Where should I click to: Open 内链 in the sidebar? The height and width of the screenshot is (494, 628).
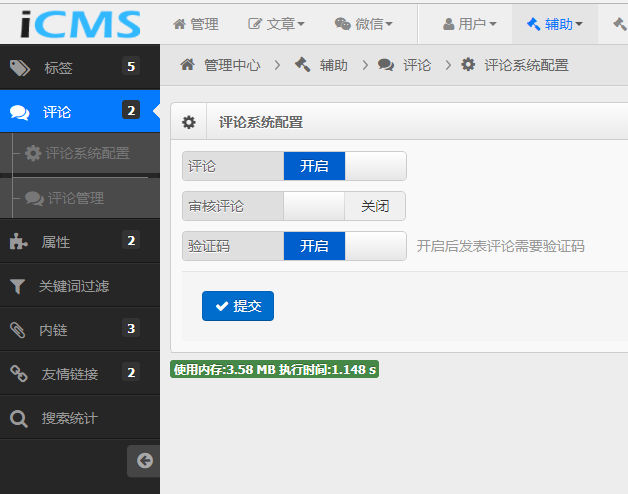pos(80,329)
